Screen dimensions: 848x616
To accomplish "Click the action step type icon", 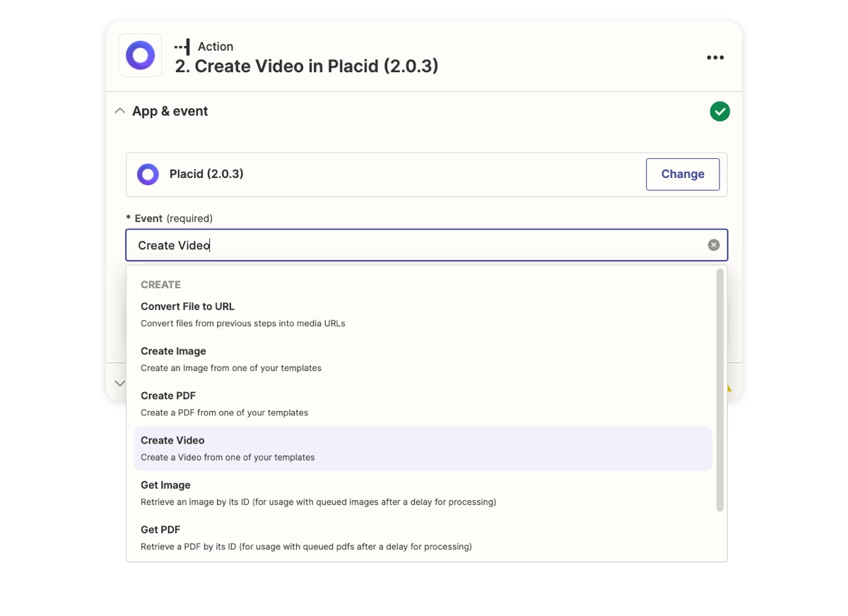I will click(182, 47).
